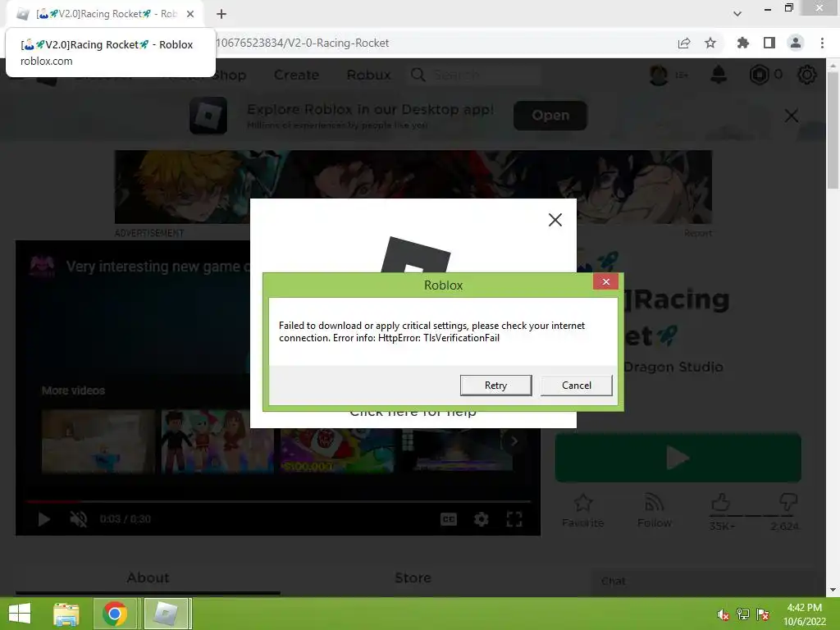This screenshot has height=630, width=840.
Task: Open File Explorer from taskbar
Action: click(66, 614)
